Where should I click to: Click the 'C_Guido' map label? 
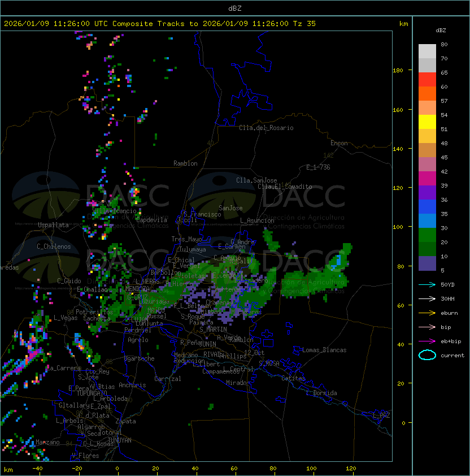coord(69,281)
